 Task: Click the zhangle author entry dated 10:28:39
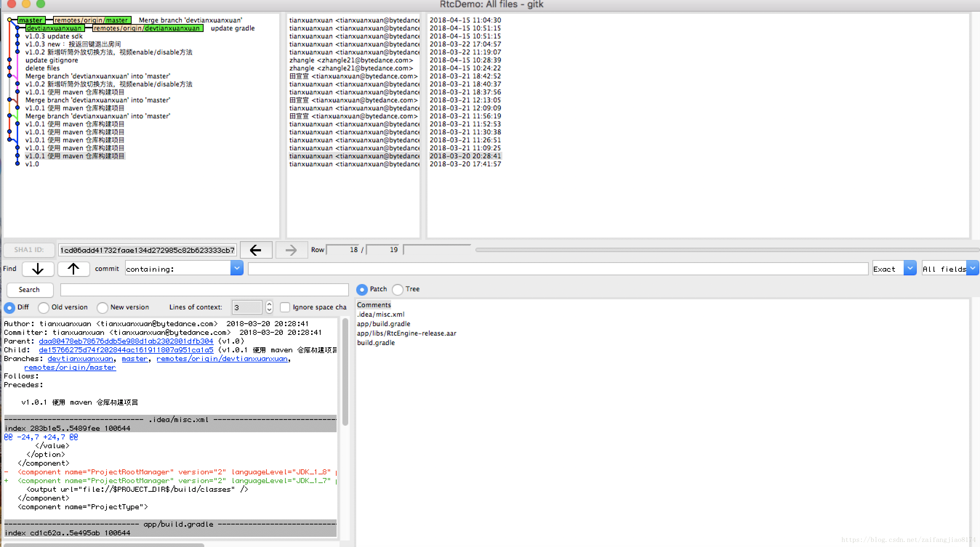(x=351, y=60)
